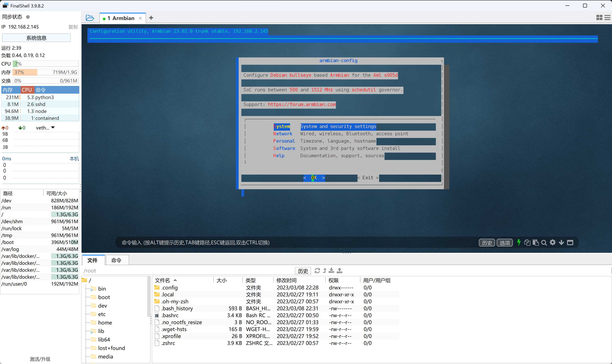Viewport: 612px width, 364px height.
Task: Add a new session tab
Action: coord(151,18)
